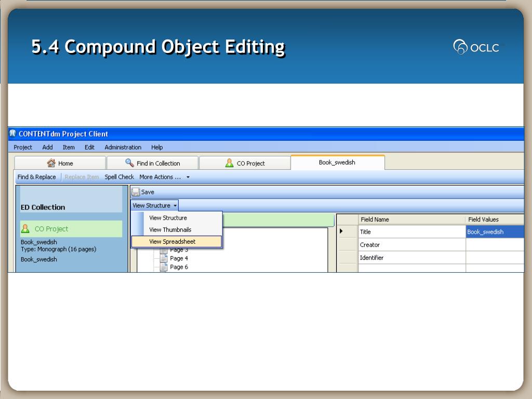The width and height of the screenshot is (532, 399).
Task: Select Page 4 in the structure tree
Action: coord(179,259)
